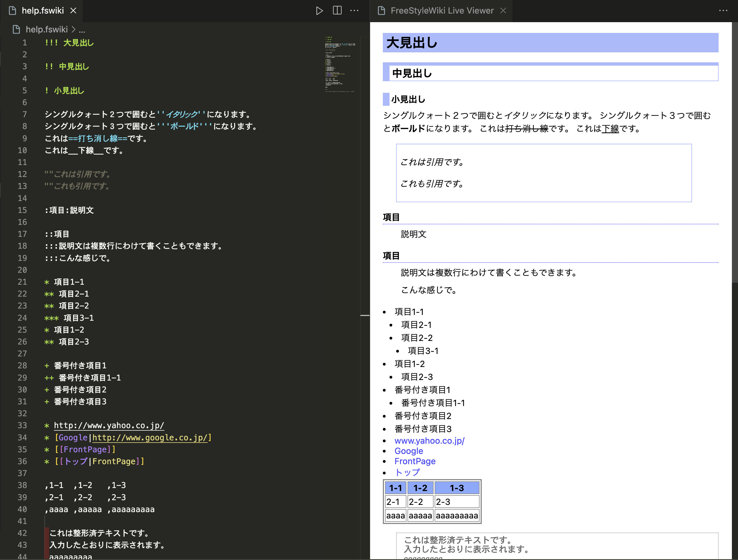
Task: Close the FreeStyleWiki Live Viewer tab
Action: [503, 11]
